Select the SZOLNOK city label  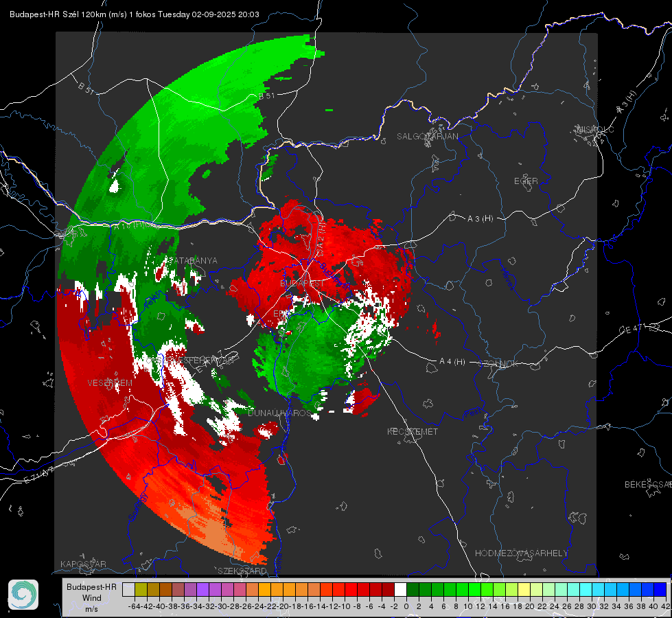pos(498,364)
